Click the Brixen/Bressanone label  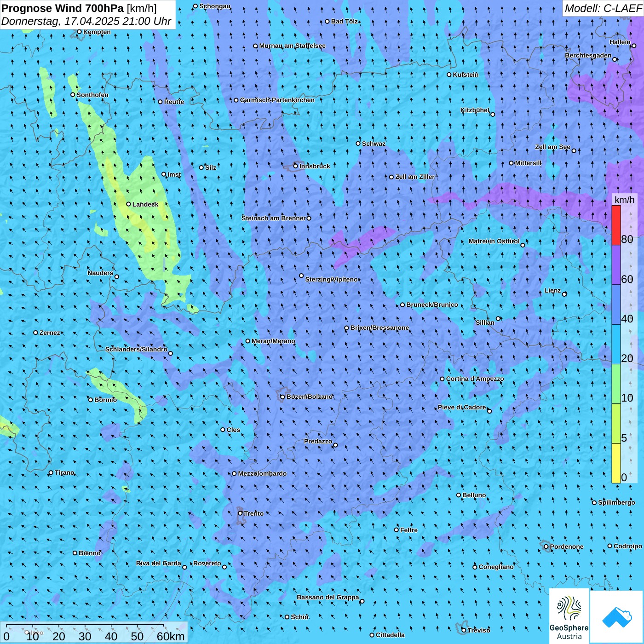379,328
